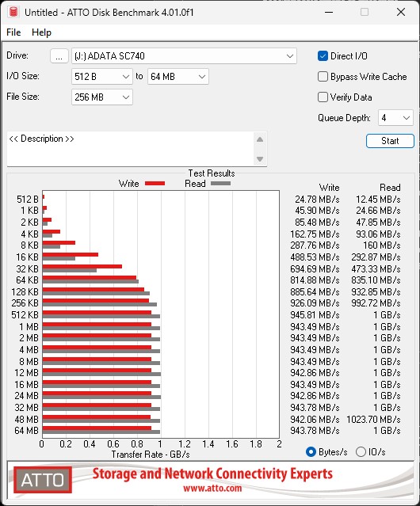420x506 pixels.
Task: Close the ATTO benchmark window
Action: [401, 12]
